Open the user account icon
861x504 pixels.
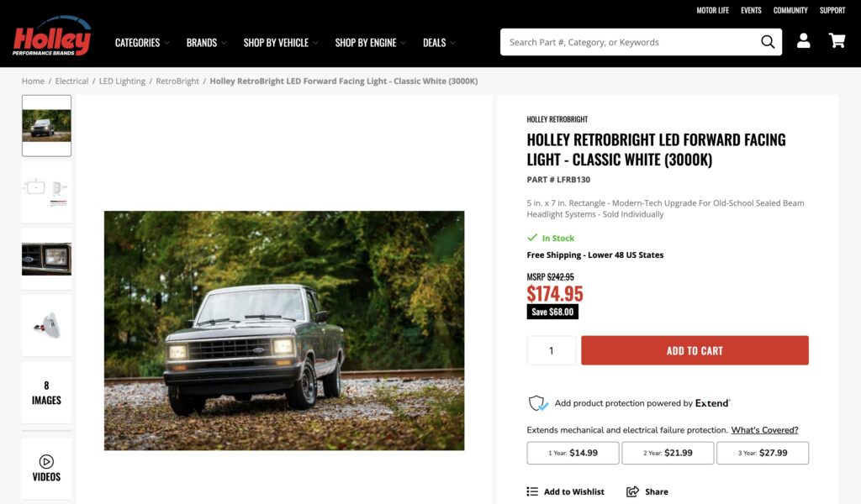tap(803, 40)
